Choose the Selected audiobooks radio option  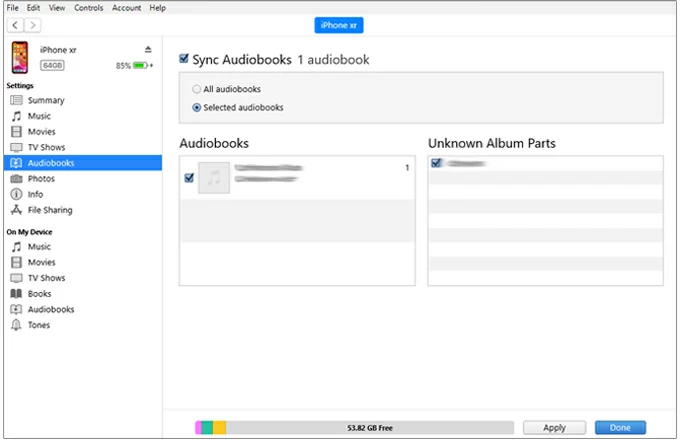[x=196, y=107]
